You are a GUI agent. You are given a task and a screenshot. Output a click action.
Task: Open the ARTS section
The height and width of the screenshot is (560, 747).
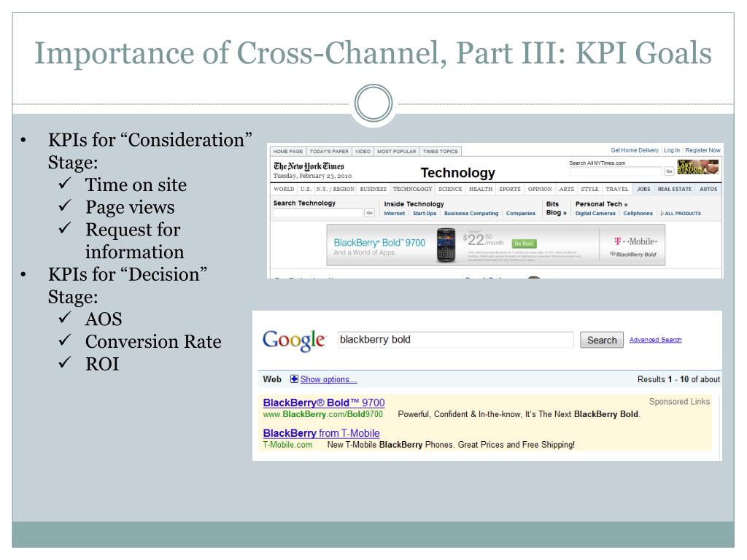point(566,189)
